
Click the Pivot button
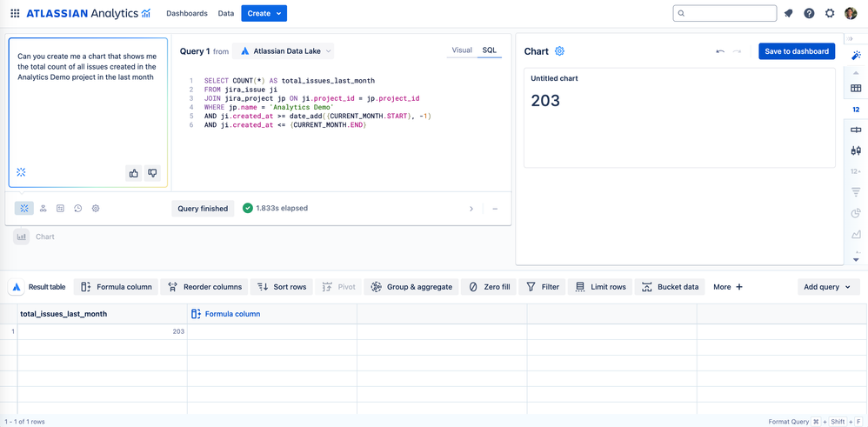pyautogui.click(x=339, y=287)
